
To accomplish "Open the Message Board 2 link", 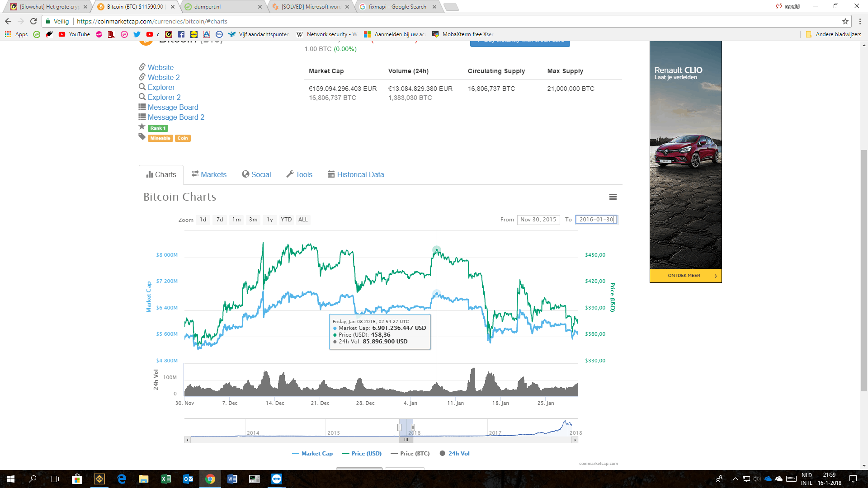I will [176, 117].
